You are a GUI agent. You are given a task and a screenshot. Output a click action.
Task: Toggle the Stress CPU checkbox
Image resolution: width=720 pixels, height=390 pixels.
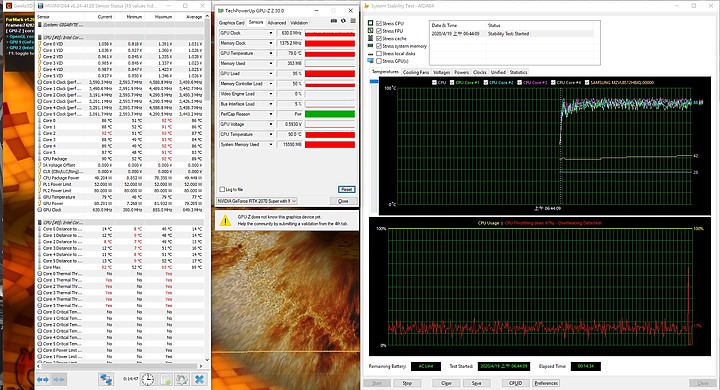(x=379, y=23)
